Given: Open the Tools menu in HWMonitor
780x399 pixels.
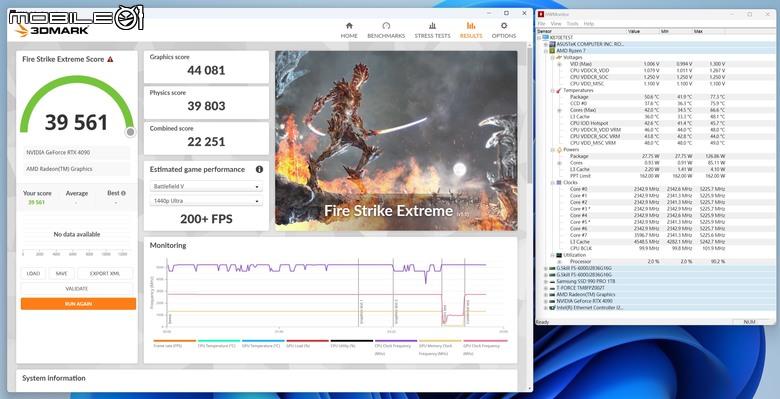Looking at the screenshot, I should tap(572, 24).
